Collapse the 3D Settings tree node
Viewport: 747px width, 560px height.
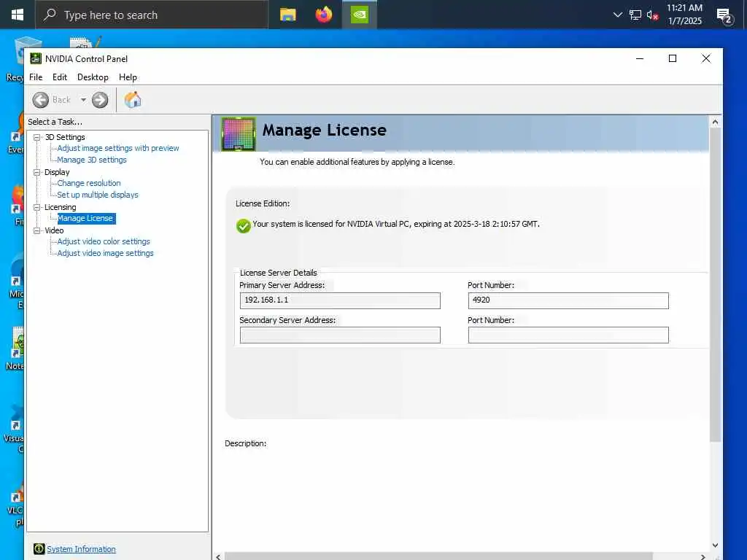(x=36, y=137)
